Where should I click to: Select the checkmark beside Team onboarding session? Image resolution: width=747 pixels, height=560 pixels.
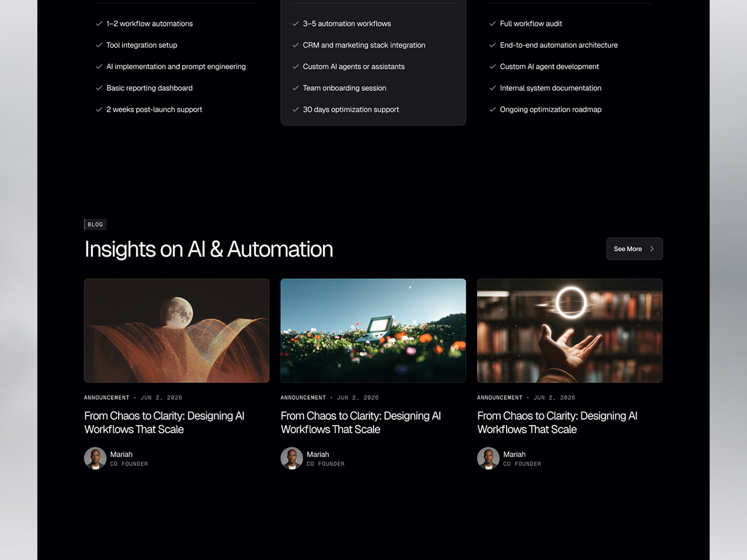[295, 88]
